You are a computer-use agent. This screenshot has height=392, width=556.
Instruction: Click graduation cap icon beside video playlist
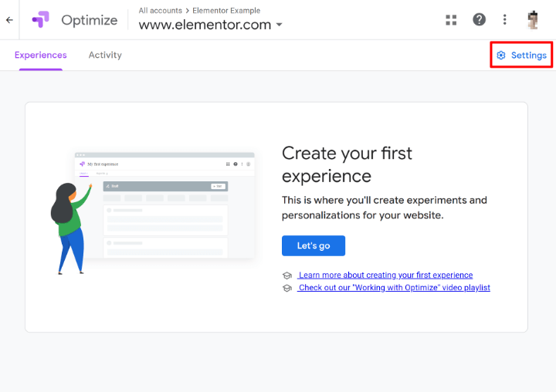pyautogui.click(x=287, y=288)
